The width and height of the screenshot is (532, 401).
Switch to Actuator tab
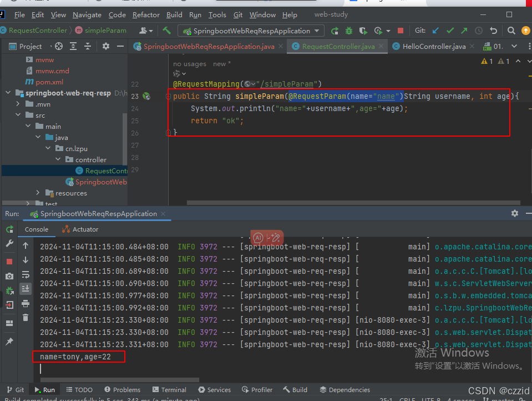tap(80, 229)
